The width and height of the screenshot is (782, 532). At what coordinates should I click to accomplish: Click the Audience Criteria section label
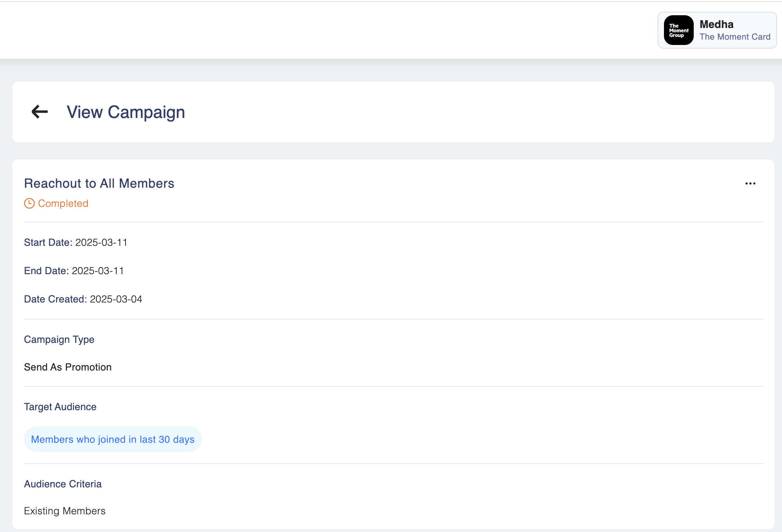point(63,484)
